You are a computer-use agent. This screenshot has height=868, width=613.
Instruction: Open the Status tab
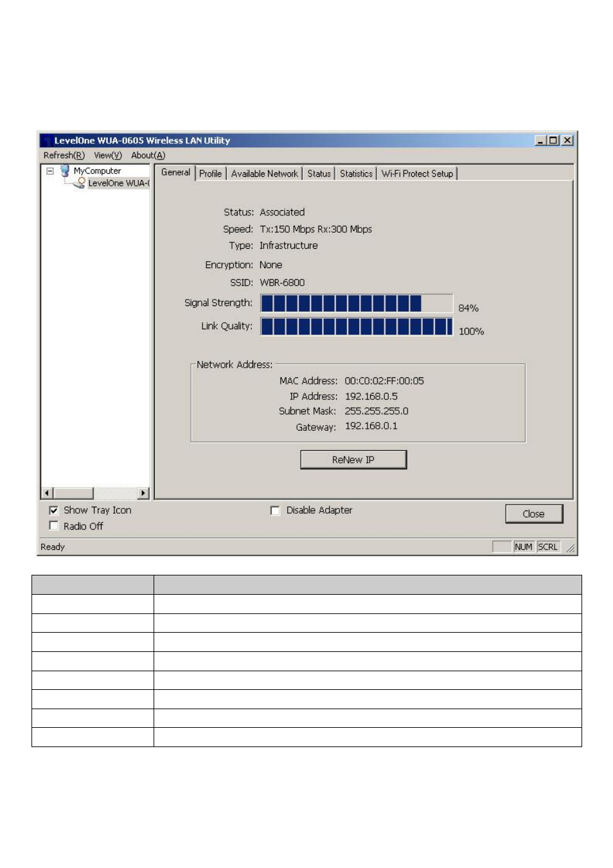tap(319, 174)
